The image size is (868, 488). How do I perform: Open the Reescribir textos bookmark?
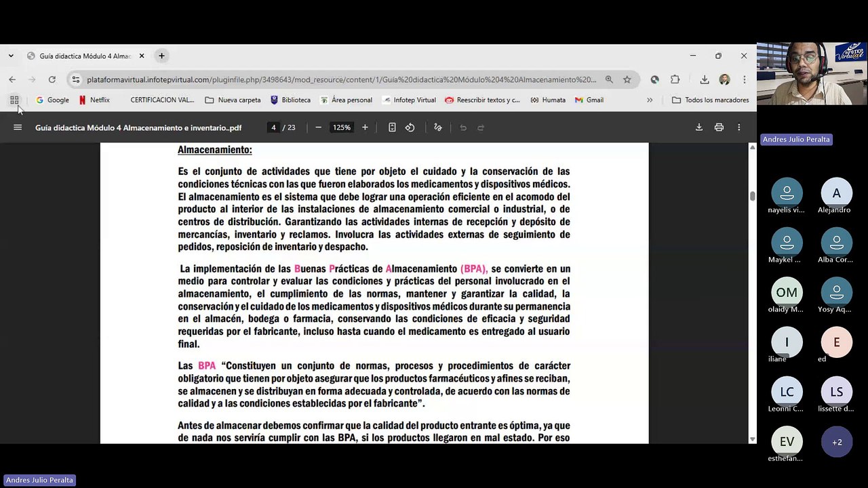pyautogui.click(x=482, y=100)
